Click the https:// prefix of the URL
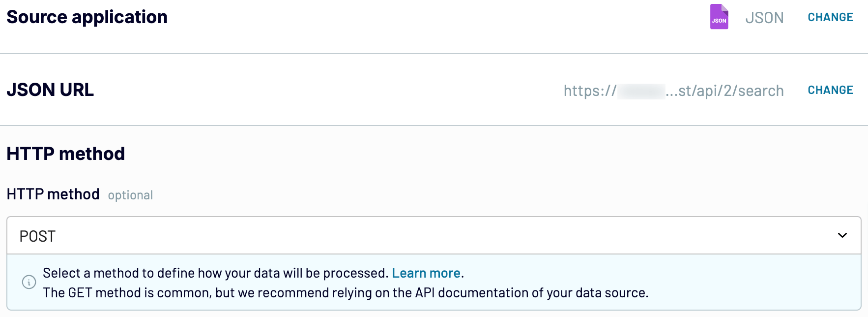 590,91
